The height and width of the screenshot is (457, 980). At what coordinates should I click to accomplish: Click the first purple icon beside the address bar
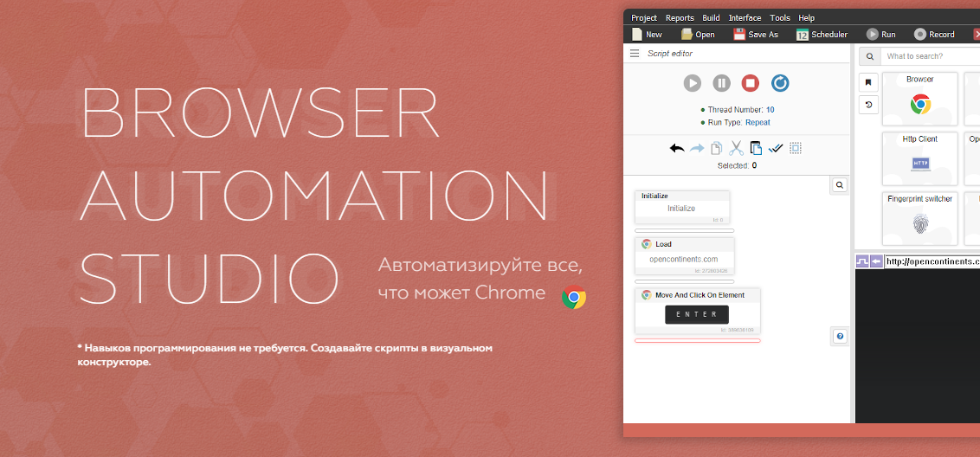[862, 261]
